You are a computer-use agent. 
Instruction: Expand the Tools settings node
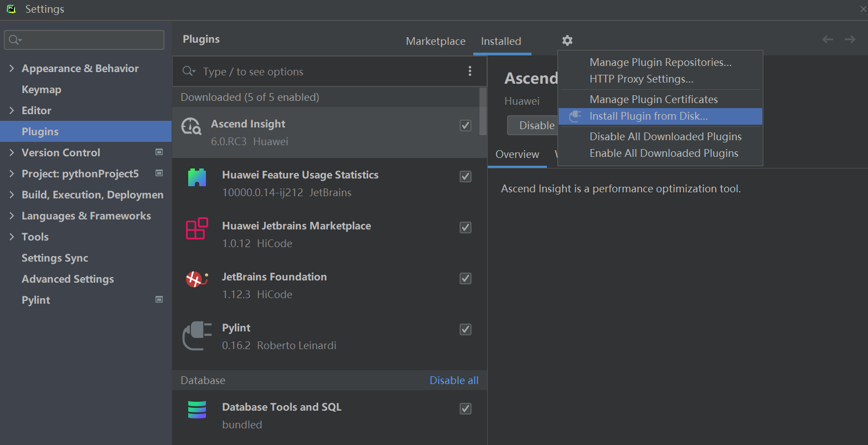tap(12, 237)
